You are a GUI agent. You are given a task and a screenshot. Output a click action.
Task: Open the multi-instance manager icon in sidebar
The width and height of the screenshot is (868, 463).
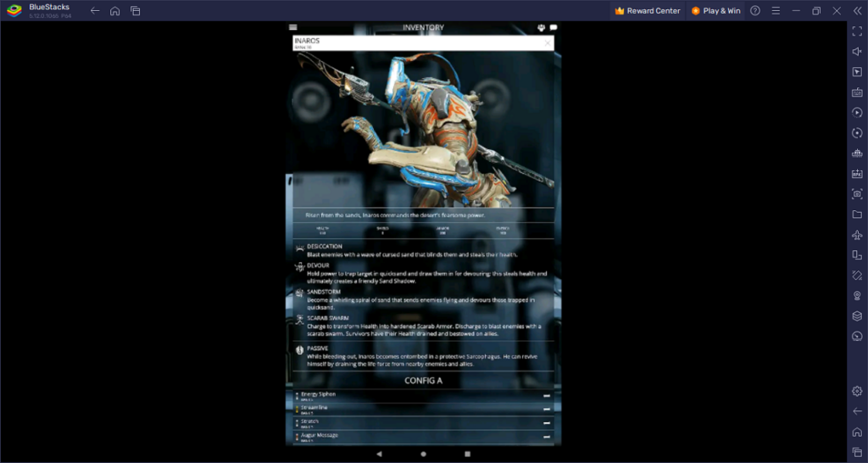click(857, 153)
